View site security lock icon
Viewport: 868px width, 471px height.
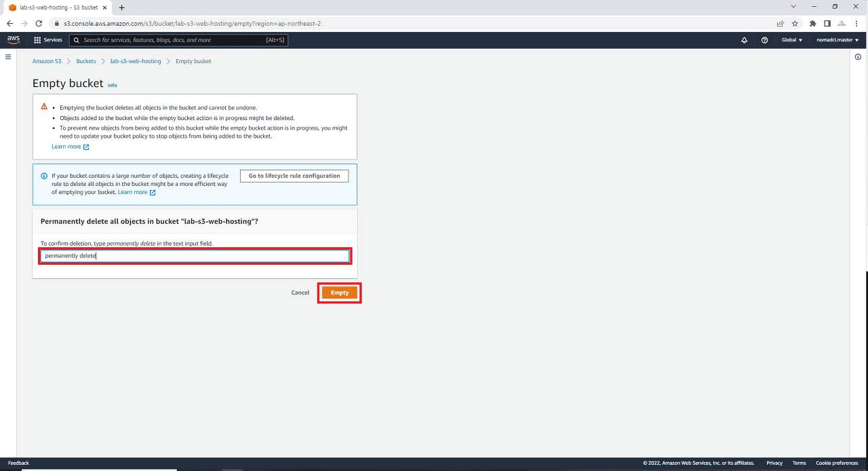(x=58, y=23)
